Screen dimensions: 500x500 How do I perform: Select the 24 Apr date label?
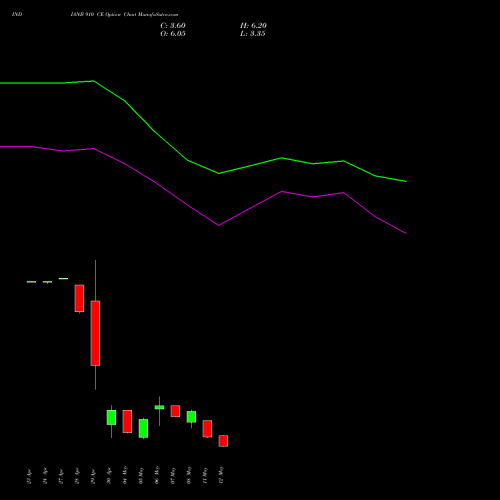(x=45, y=477)
